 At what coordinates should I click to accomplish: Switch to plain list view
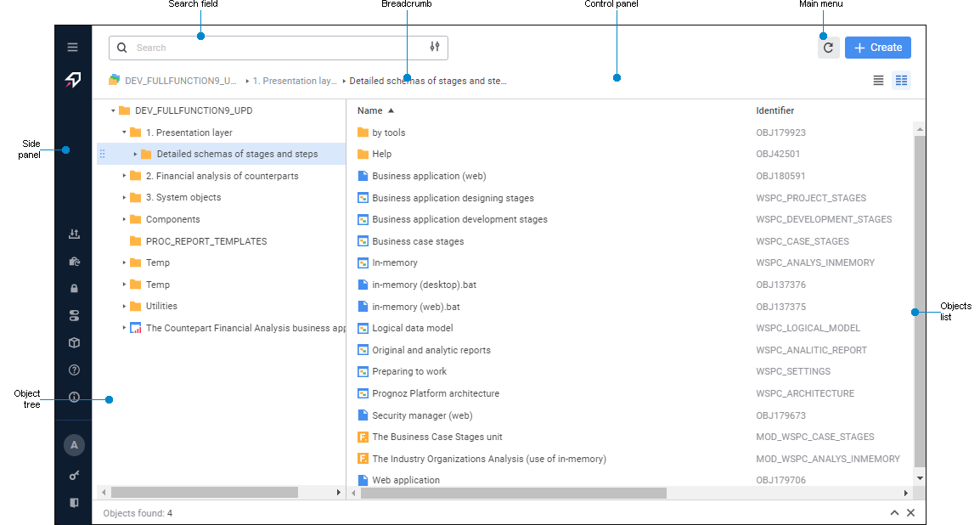pyautogui.click(x=878, y=81)
